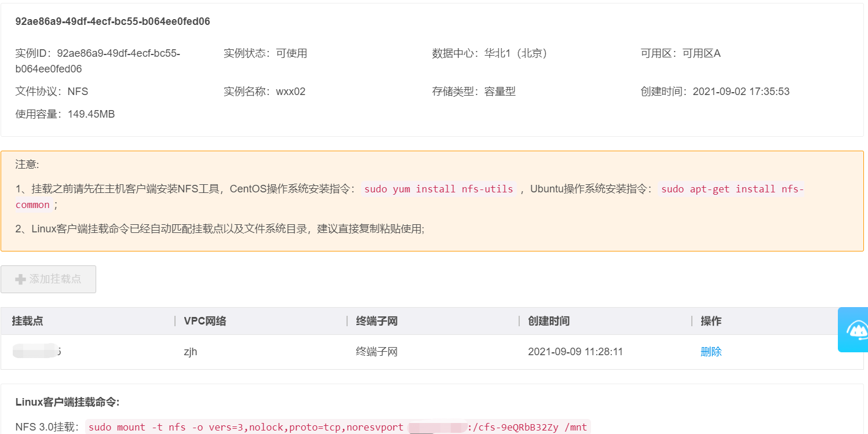
Task: Click 删除 link for zjh mount point
Action: [711, 352]
